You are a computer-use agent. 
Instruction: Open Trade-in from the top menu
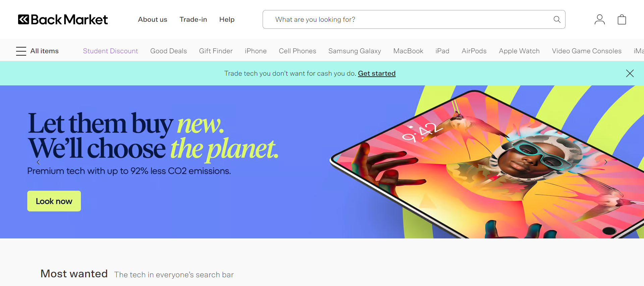pyautogui.click(x=193, y=19)
